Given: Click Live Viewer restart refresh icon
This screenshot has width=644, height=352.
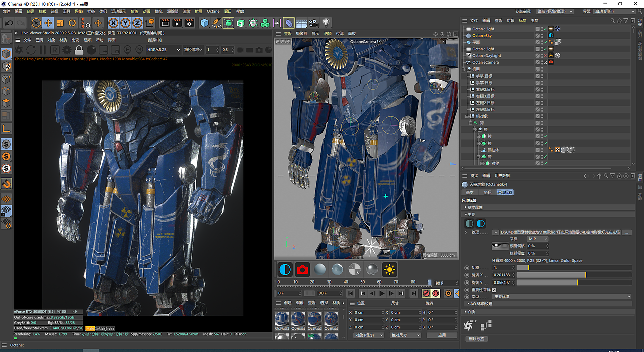Looking at the screenshot, I should (x=31, y=50).
